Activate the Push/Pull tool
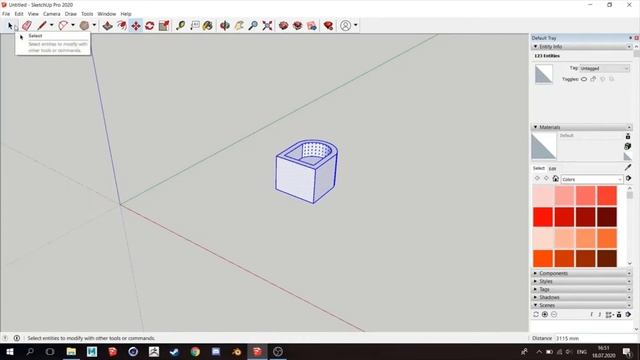 pyautogui.click(x=107, y=26)
